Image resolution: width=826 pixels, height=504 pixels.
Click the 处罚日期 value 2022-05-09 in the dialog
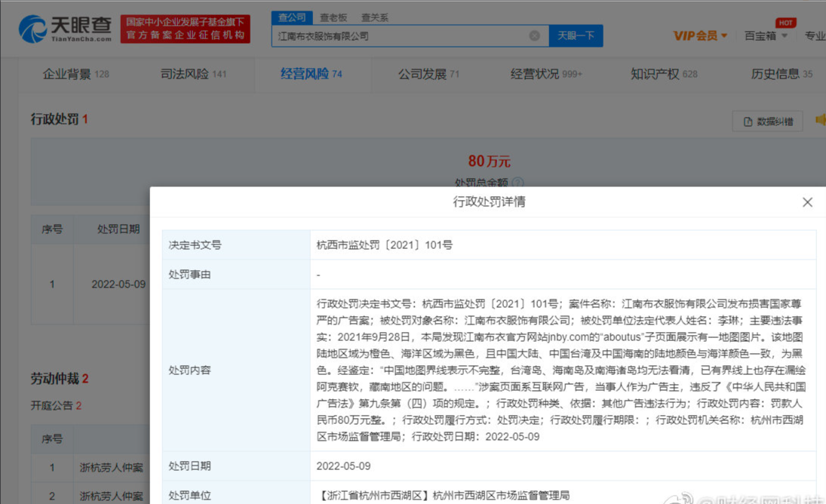[343, 466]
